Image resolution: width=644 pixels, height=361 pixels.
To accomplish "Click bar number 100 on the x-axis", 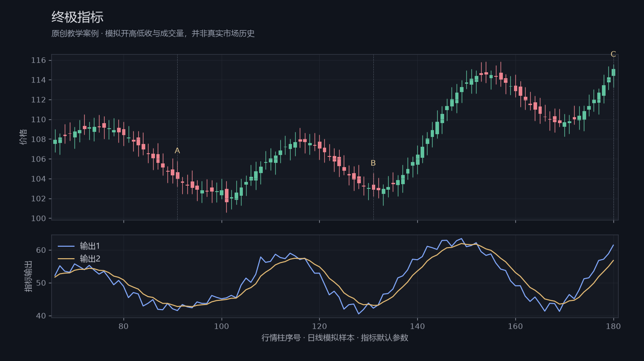I will coord(222,326).
